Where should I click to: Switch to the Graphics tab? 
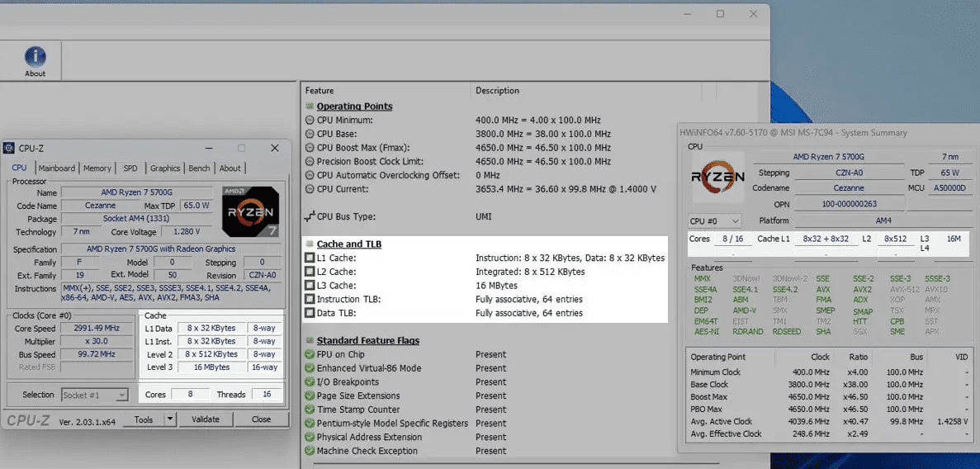click(164, 168)
